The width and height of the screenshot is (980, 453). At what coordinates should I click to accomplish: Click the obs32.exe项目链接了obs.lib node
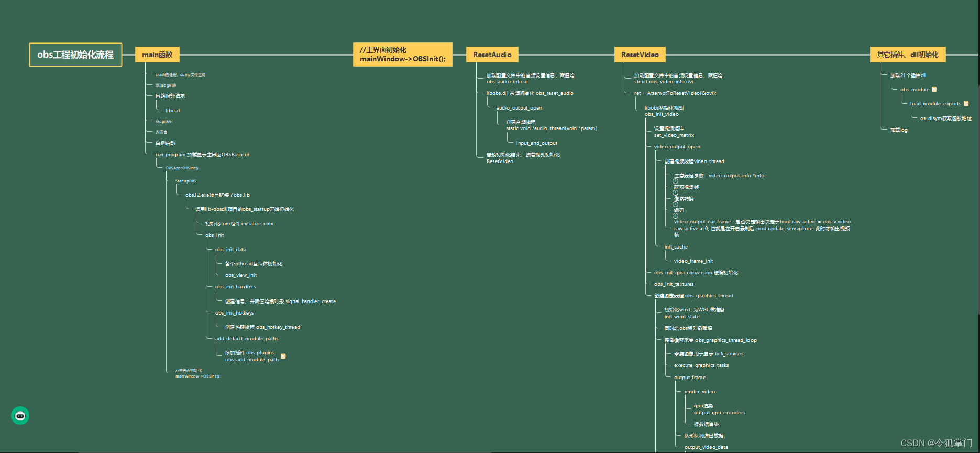[x=217, y=195]
